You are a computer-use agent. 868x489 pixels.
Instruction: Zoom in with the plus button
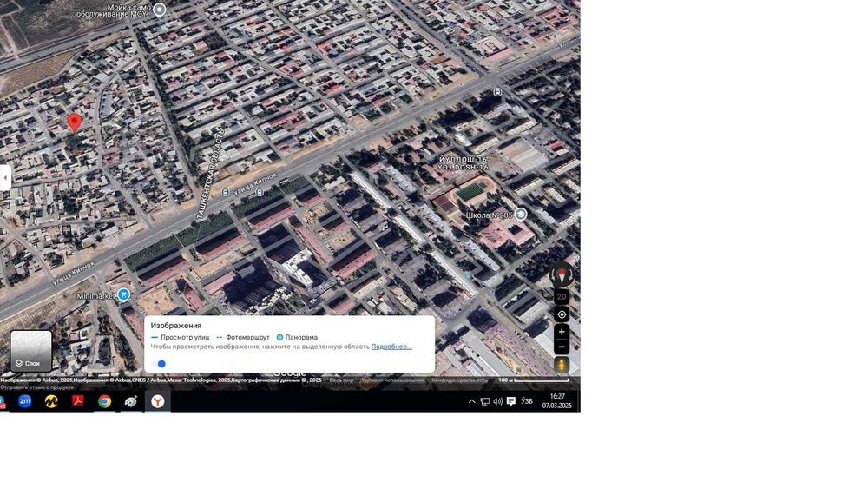(x=562, y=332)
